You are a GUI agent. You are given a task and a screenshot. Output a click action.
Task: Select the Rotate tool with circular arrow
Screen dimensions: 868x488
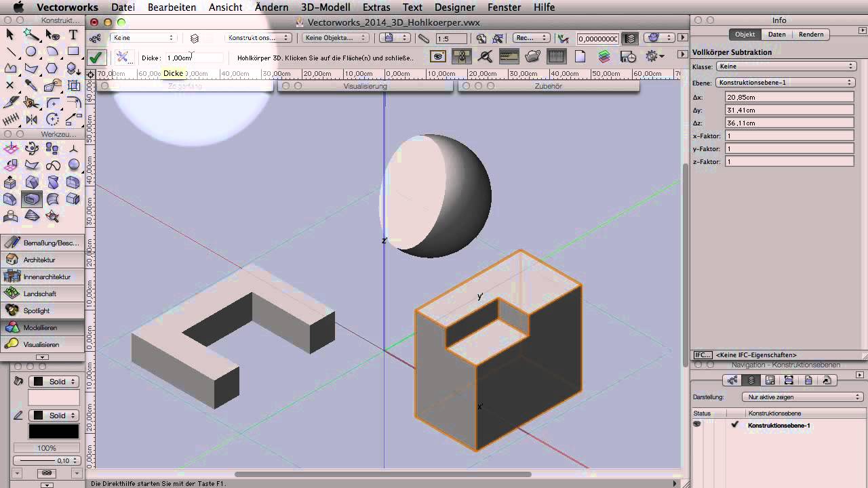52,119
